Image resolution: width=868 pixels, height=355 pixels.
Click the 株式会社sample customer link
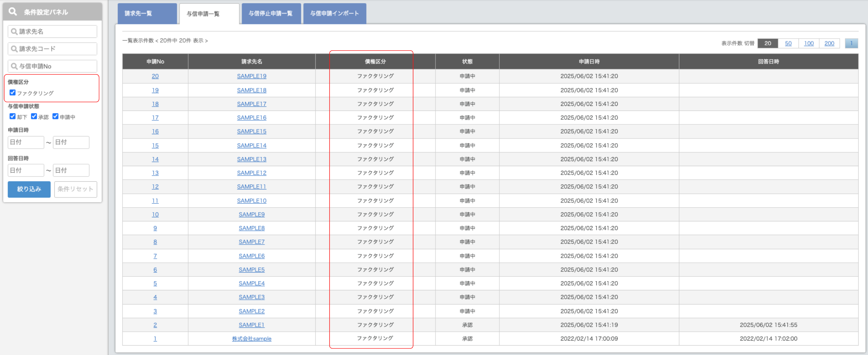pyautogui.click(x=251, y=339)
